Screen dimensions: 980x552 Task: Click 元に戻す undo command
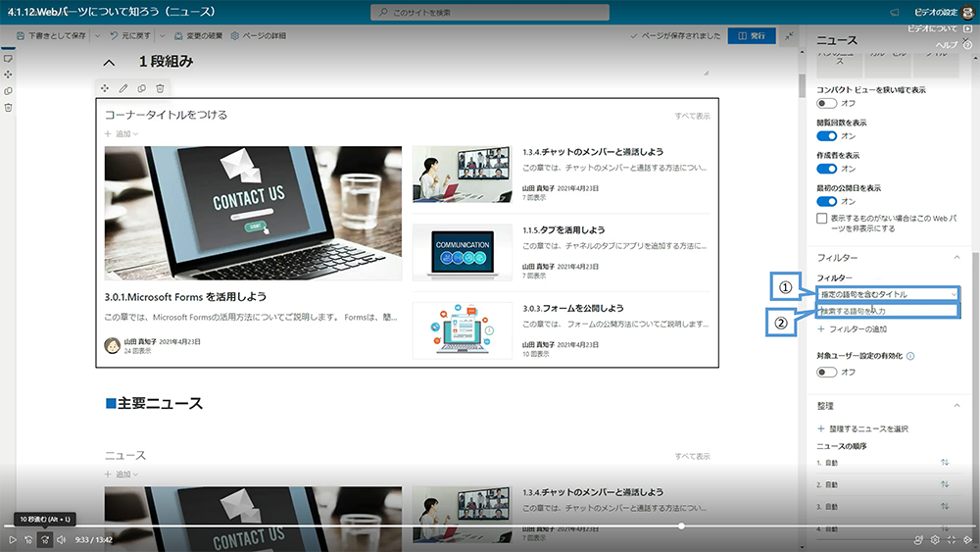pos(130,35)
